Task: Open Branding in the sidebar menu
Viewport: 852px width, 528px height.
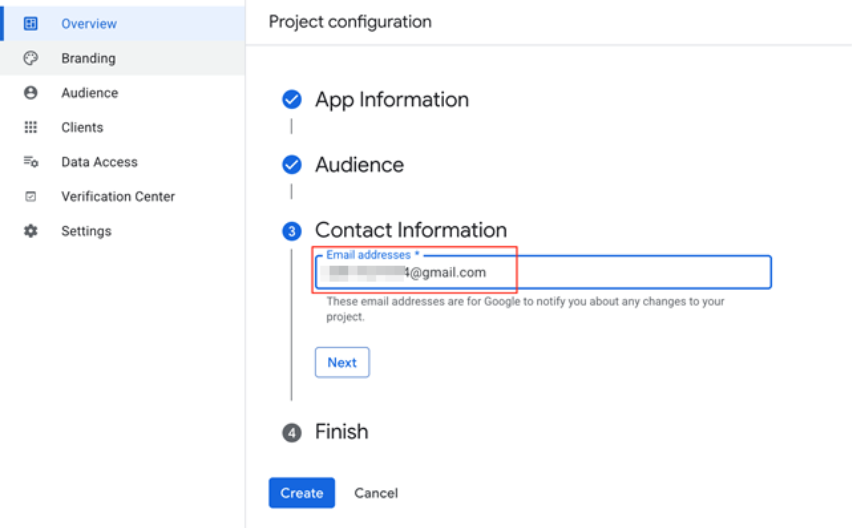Action: tap(88, 58)
